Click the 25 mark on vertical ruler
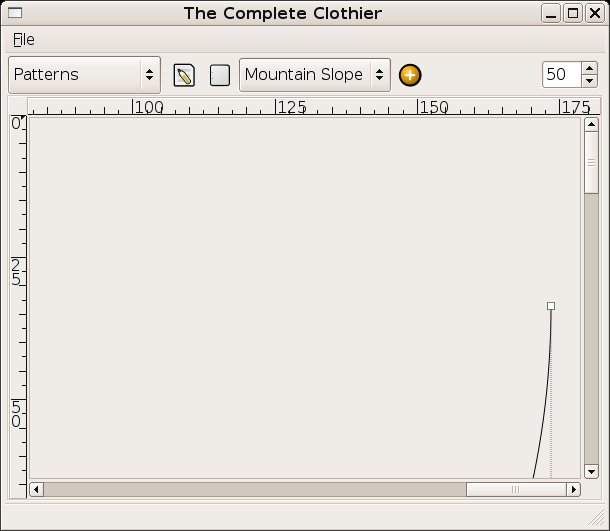 point(16,272)
